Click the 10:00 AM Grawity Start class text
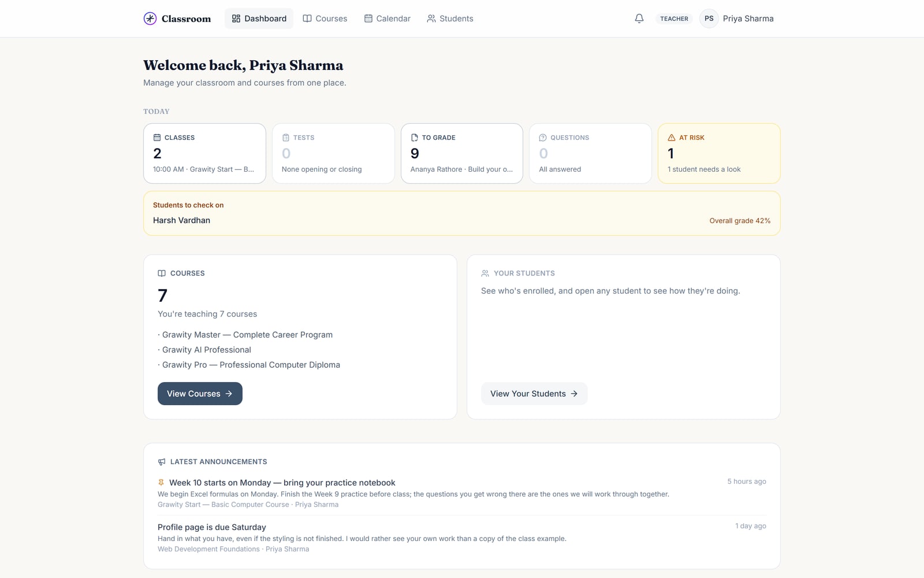This screenshot has width=924, height=578. (x=203, y=169)
